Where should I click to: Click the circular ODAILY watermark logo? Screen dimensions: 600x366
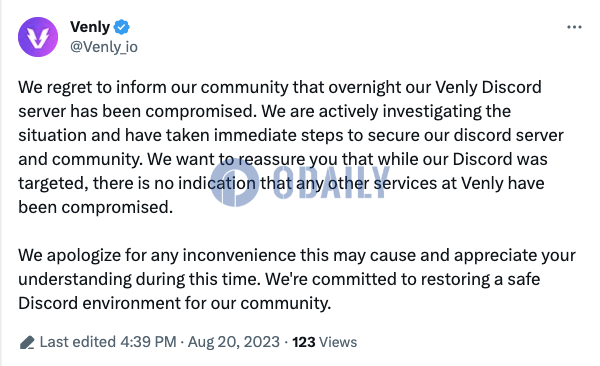pyautogui.click(x=234, y=183)
